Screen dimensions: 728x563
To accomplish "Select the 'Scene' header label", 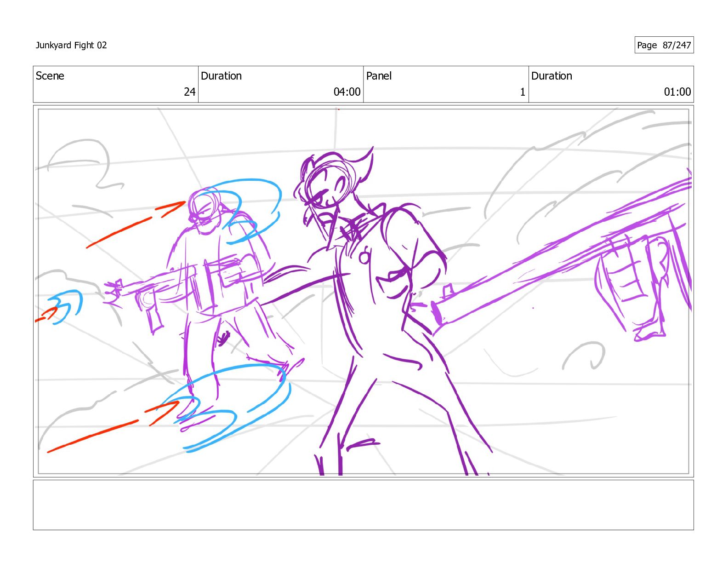I will point(50,76).
